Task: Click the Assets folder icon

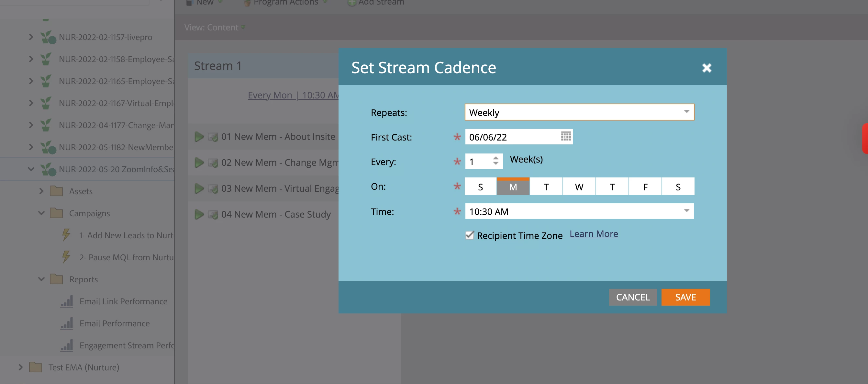Action: [56, 191]
